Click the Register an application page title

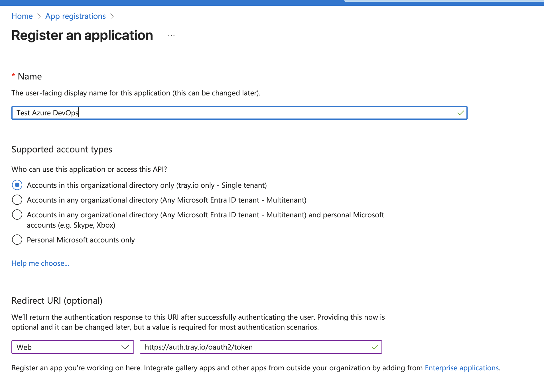[x=82, y=35]
